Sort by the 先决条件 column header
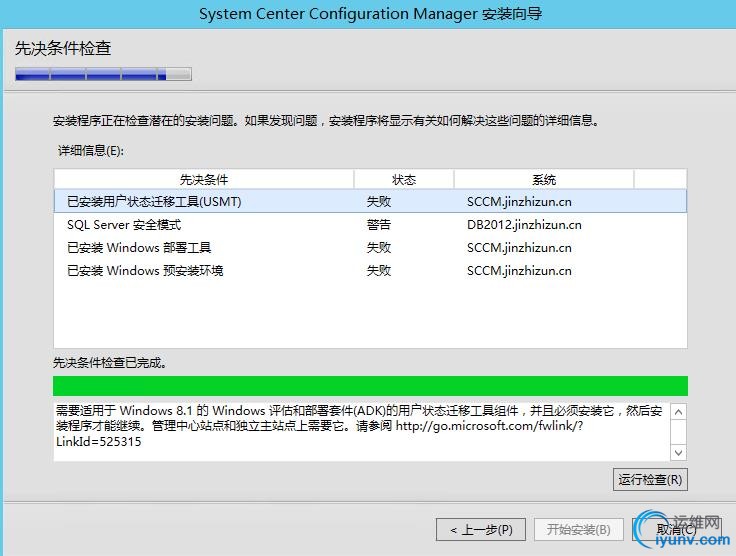 pyautogui.click(x=204, y=179)
